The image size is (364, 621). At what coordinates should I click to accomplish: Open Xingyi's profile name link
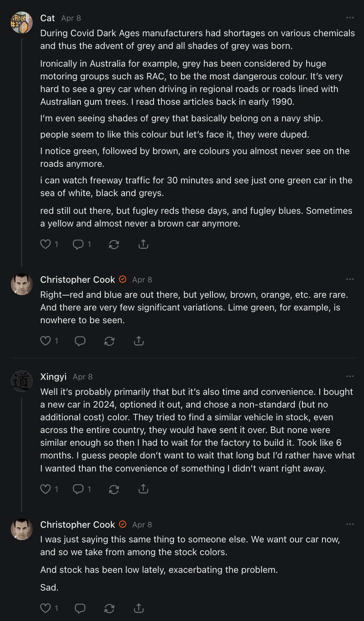point(53,377)
